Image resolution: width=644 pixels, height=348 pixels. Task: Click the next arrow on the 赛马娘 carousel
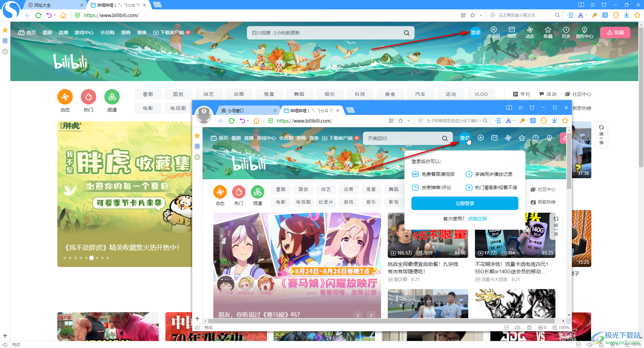click(x=371, y=315)
